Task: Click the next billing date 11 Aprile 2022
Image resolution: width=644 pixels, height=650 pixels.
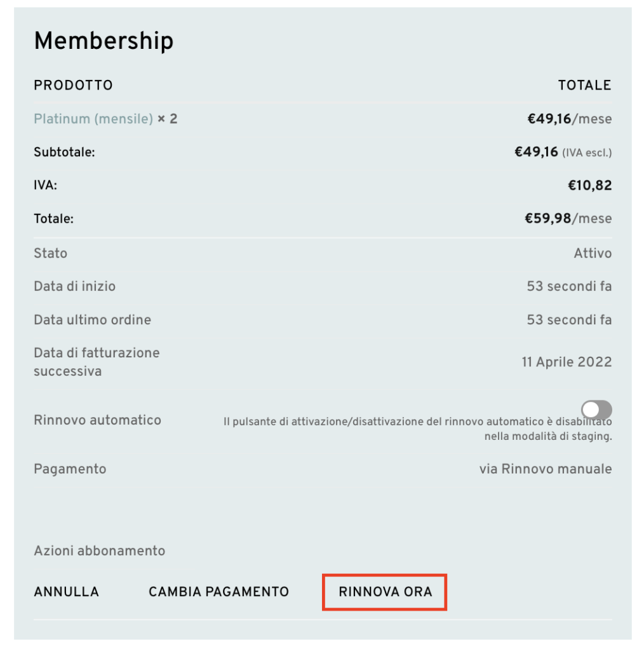Action: pos(567,362)
